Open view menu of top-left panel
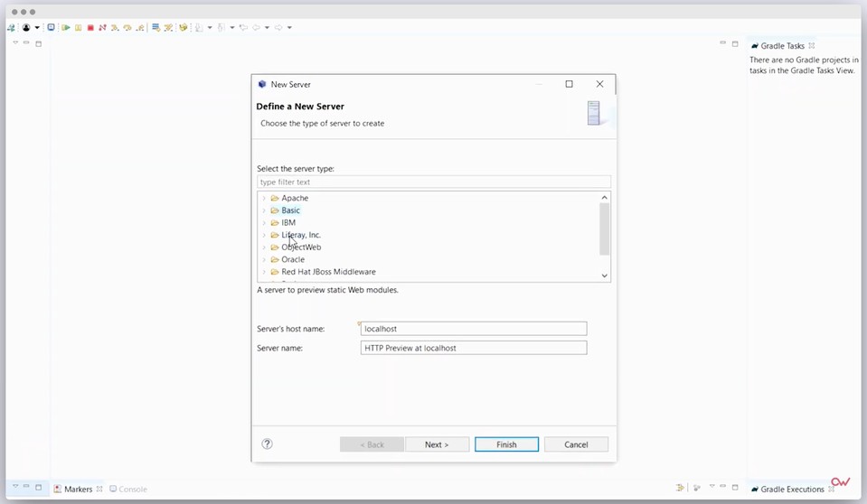Viewport: 867px width, 504px height. point(15,42)
